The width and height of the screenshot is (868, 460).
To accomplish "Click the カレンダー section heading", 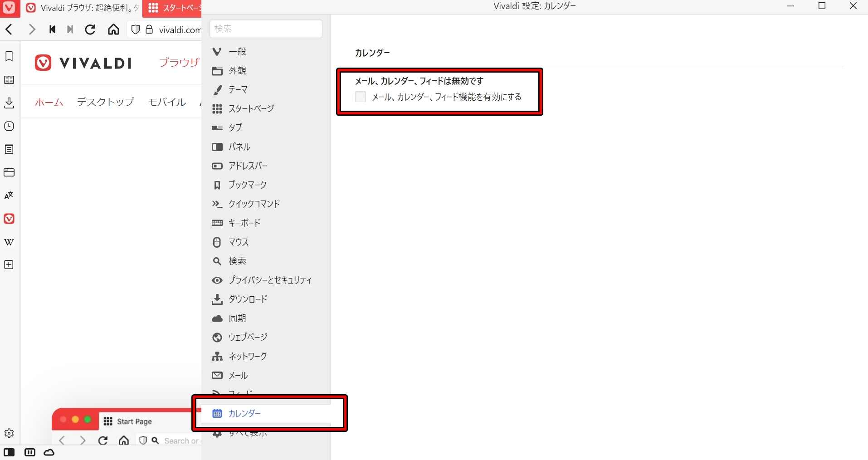I will (372, 53).
